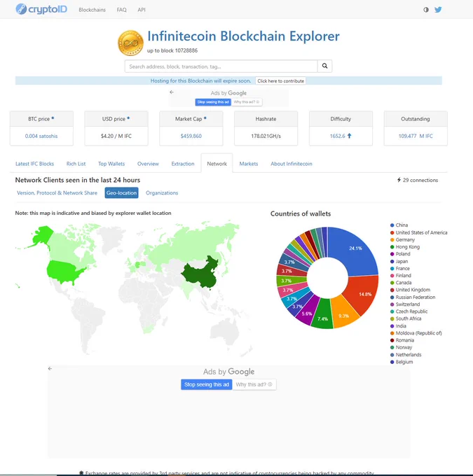Switch to Latest IFC Blocks tab
The width and height of the screenshot is (473, 476).
coord(34,164)
